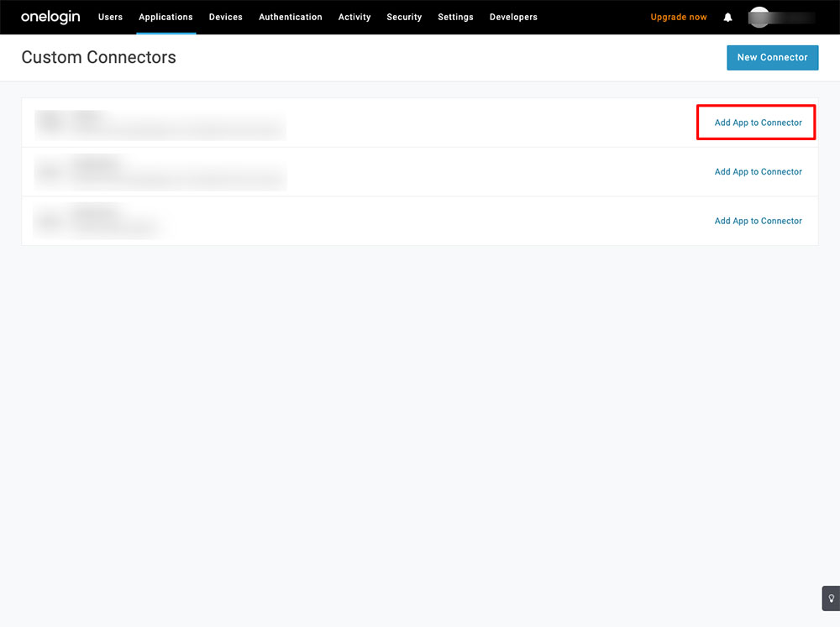Click Add App to Connector for first connector
This screenshot has height=627, width=840.
(758, 123)
